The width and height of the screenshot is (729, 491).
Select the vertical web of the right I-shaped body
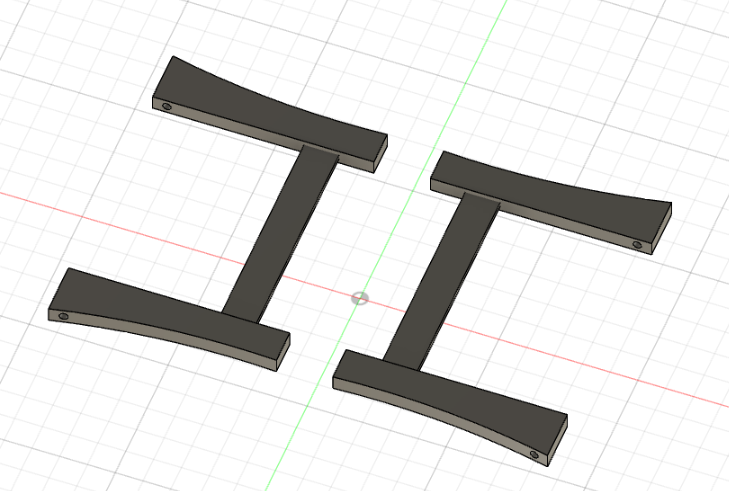click(441, 282)
